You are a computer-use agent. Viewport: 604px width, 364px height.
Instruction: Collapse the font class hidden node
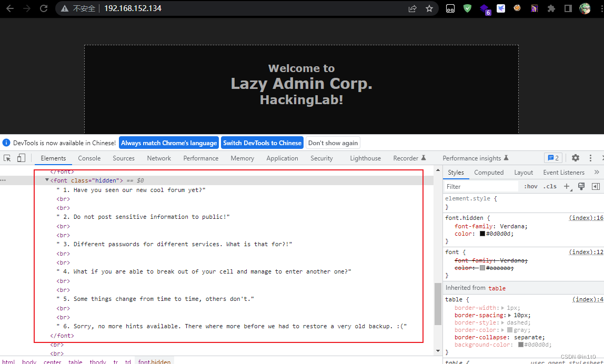coord(47,180)
